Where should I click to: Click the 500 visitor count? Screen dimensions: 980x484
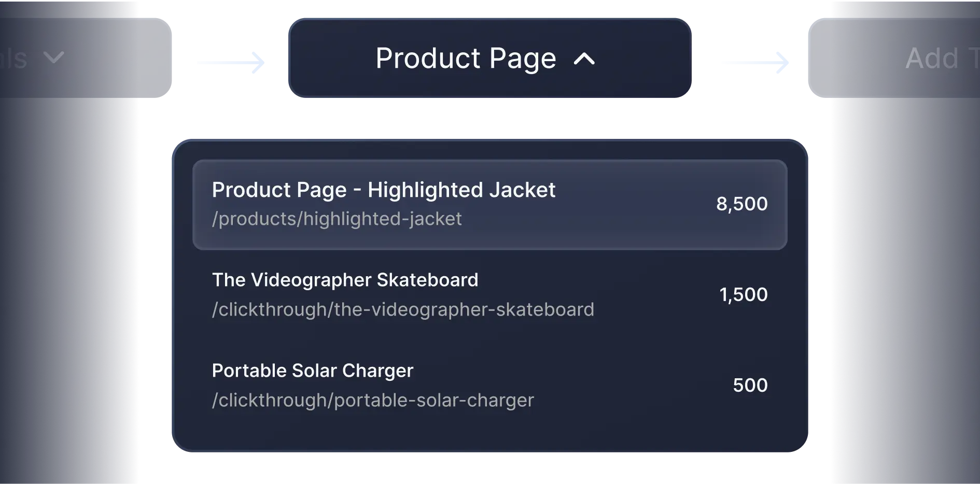coord(750,386)
